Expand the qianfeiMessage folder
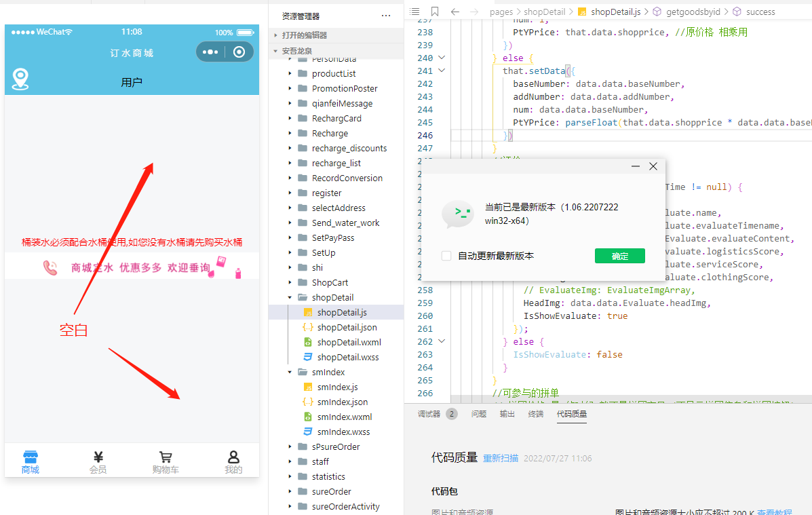 click(x=290, y=104)
